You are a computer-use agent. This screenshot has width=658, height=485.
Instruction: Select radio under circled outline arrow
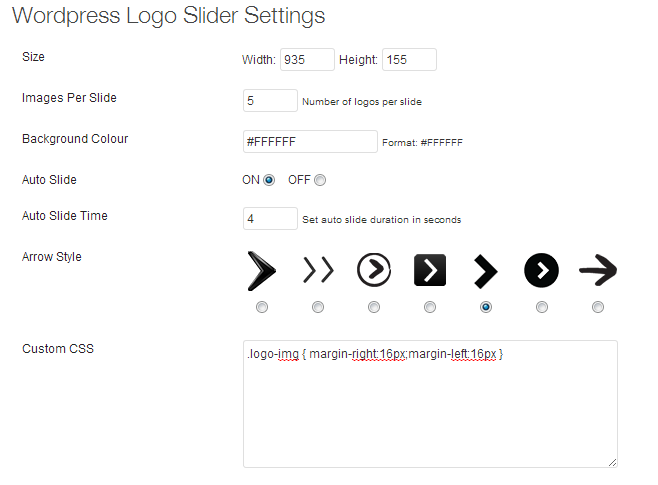click(x=374, y=307)
